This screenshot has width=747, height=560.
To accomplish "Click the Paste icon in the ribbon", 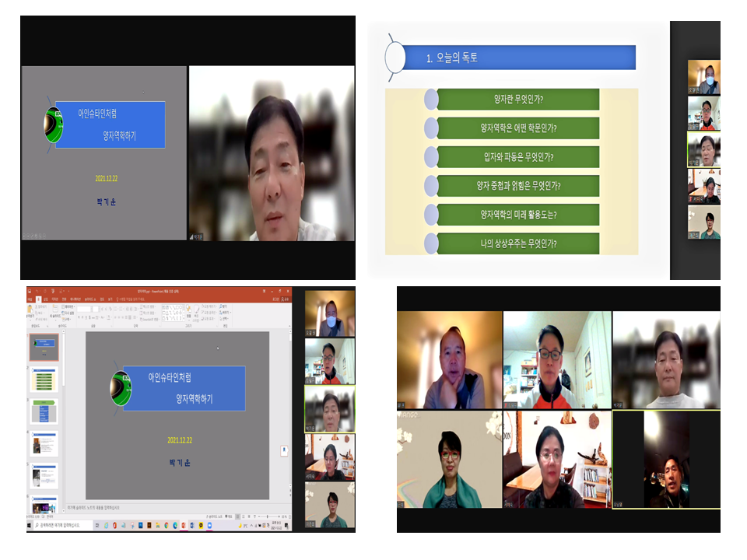I will pos(31,310).
